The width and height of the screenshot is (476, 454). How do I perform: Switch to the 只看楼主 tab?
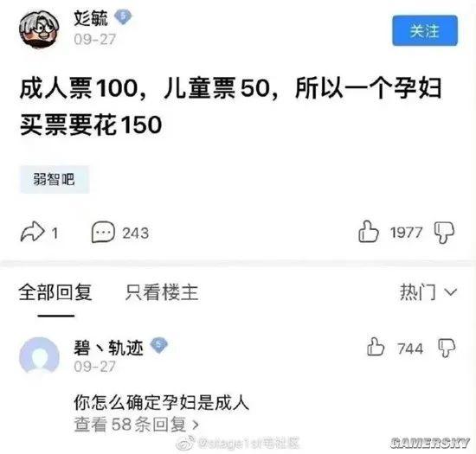162,292
